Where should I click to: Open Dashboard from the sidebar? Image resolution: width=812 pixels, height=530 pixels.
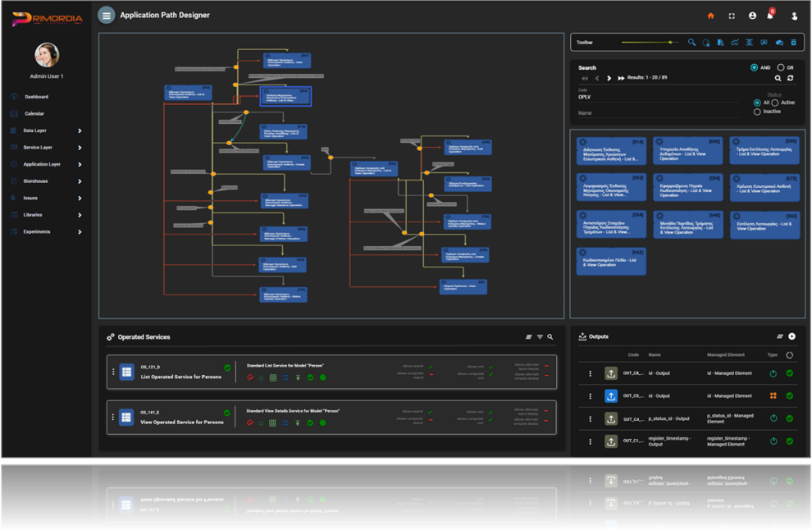(35, 97)
